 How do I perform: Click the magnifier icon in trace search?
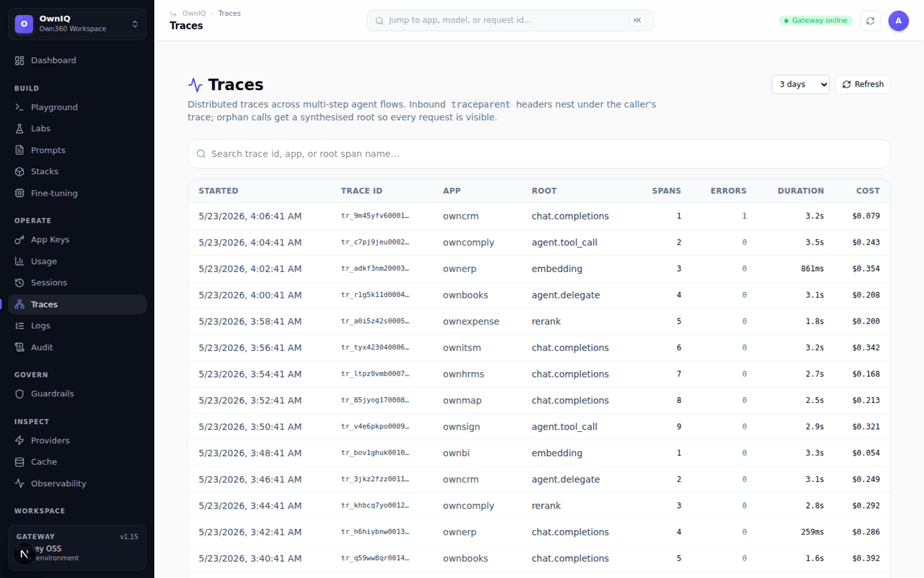pos(201,154)
